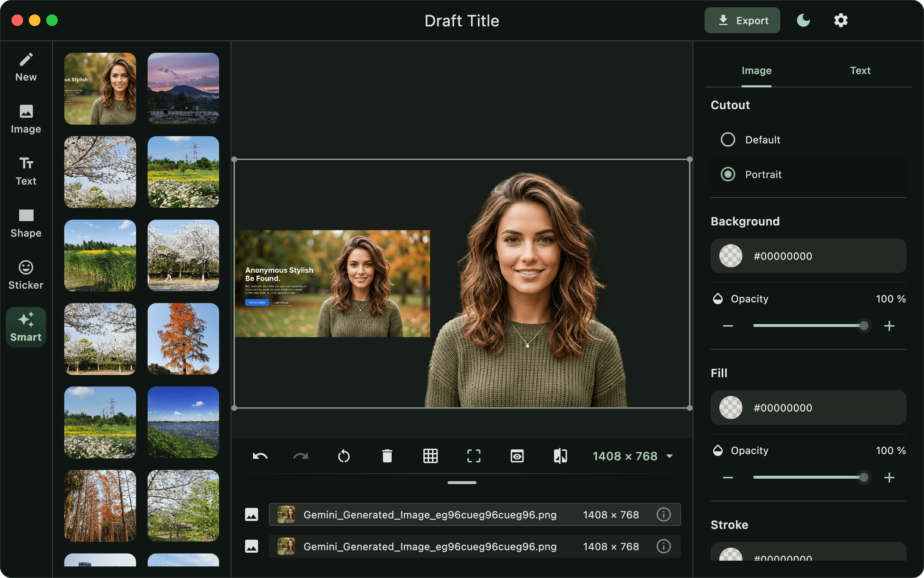Select the second Gemini_Generated_Image layer row
Image resolution: width=924 pixels, height=578 pixels.
click(x=475, y=546)
